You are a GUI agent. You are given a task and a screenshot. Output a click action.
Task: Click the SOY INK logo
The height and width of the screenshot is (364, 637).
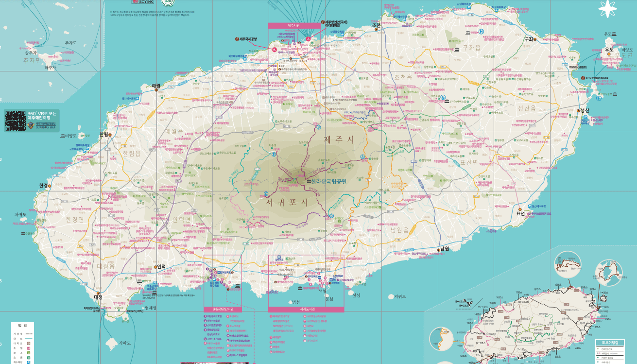(143, 2)
